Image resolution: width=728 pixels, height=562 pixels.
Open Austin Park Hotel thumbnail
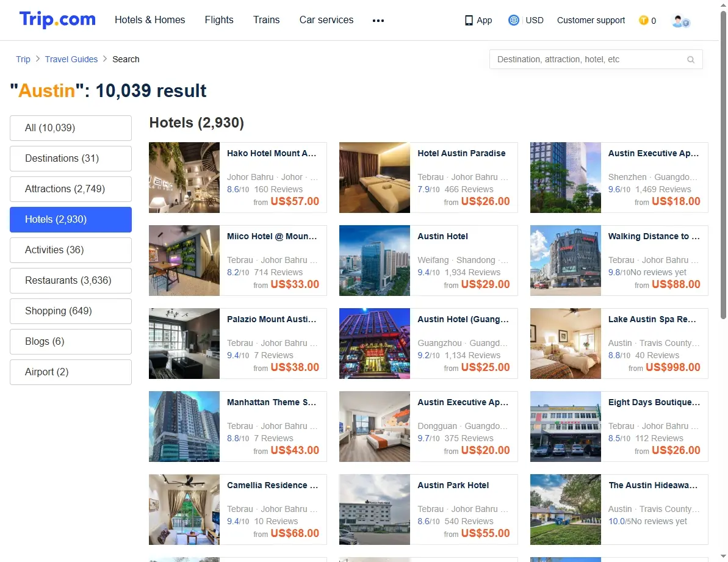375,510
